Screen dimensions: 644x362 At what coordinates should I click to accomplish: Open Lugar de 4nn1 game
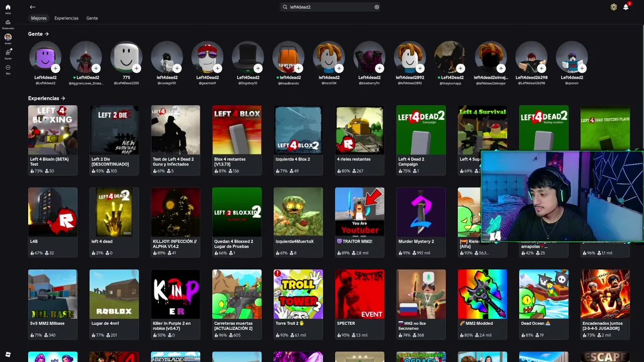click(x=114, y=304)
